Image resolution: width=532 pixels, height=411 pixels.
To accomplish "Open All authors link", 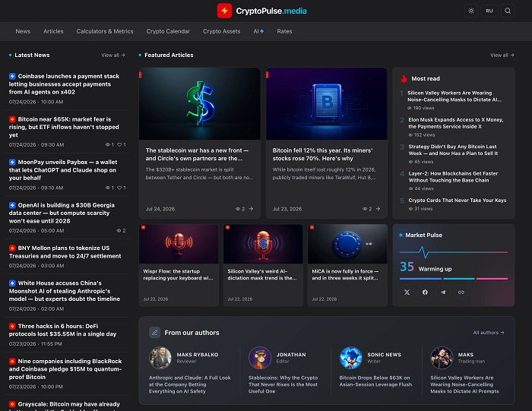I will pos(489,332).
